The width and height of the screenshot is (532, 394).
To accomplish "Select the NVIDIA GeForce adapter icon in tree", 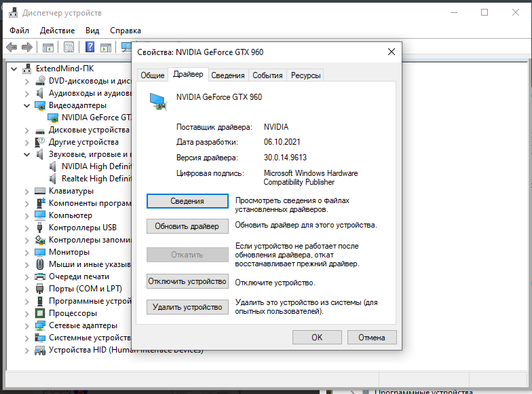I will (53, 118).
